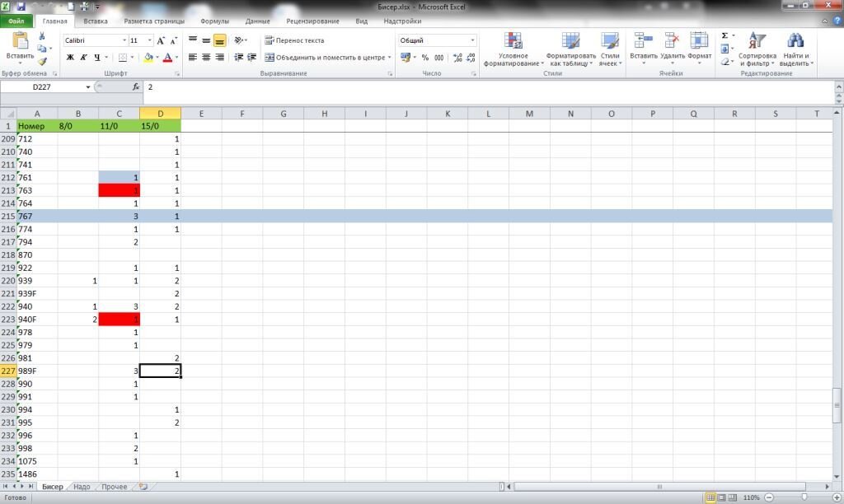This screenshot has height=504, width=844.
Task: Increase decimal places
Action: tap(457, 57)
